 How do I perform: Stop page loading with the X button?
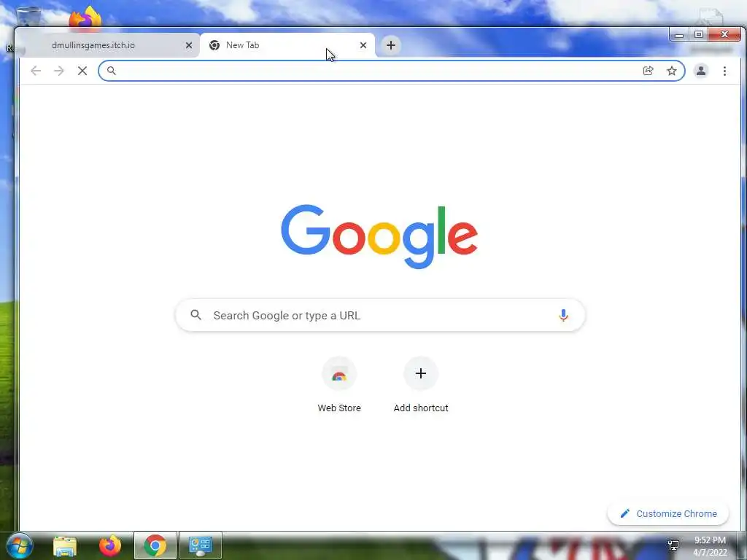tap(82, 71)
